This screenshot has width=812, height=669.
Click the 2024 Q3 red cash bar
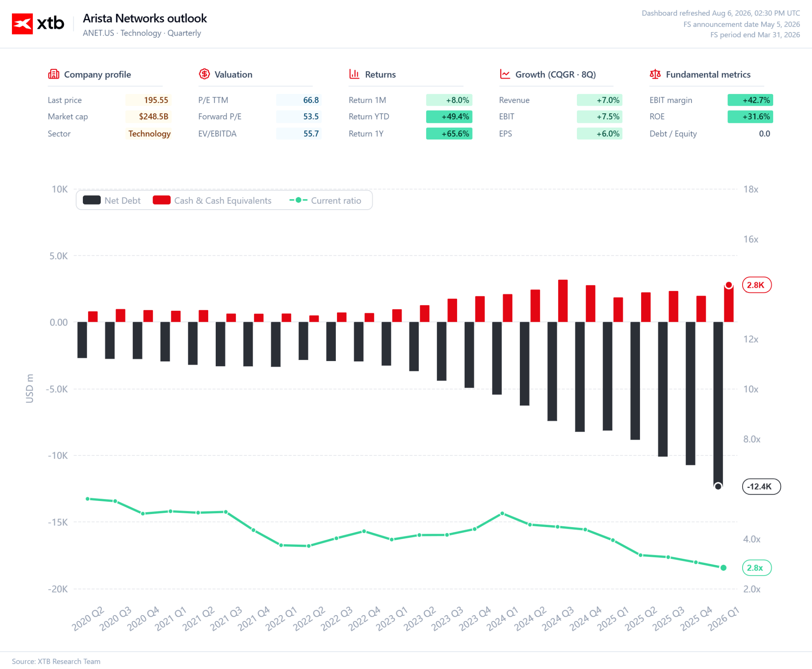click(563, 301)
